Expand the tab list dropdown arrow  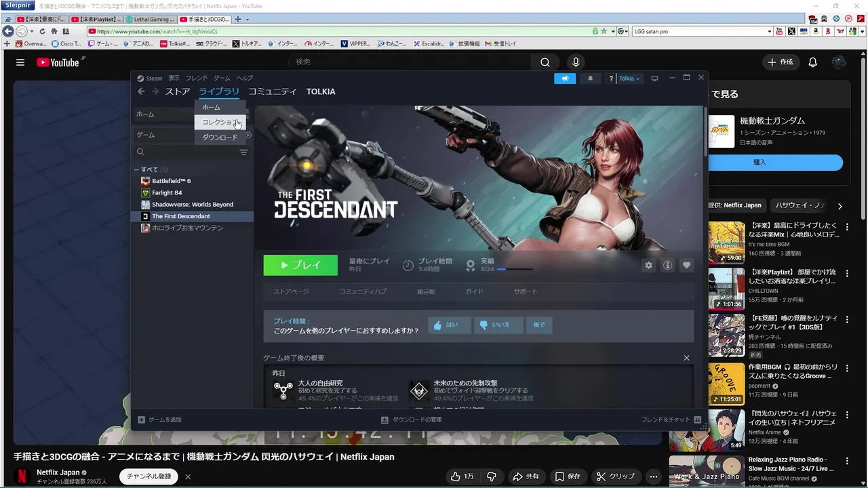click(x=247, y=19)
